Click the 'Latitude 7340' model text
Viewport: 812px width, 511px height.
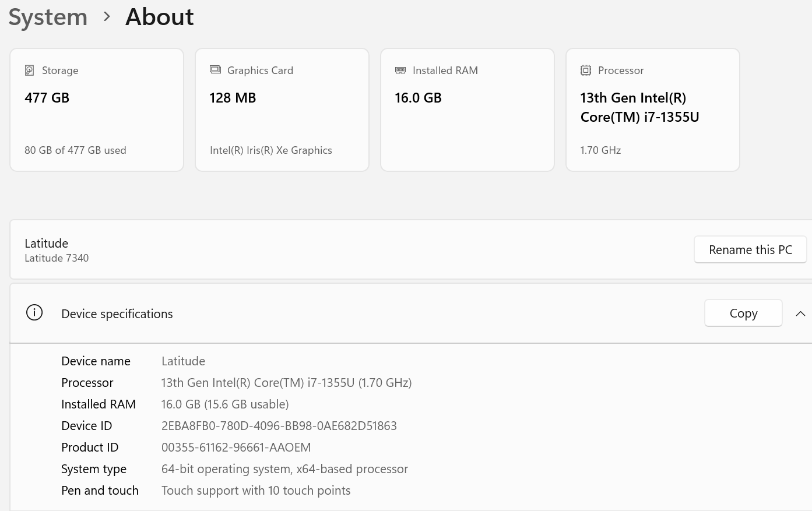[x=57, y=258]
